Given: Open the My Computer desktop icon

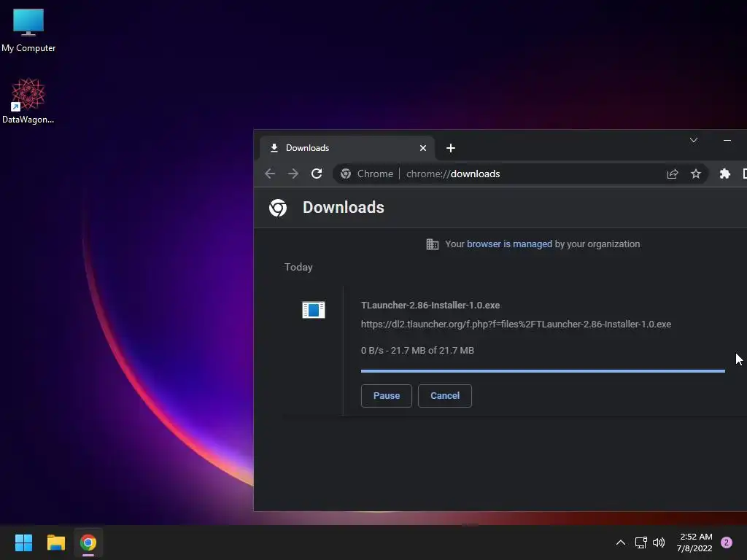Looking at the screenshot, I should [28, 29].
